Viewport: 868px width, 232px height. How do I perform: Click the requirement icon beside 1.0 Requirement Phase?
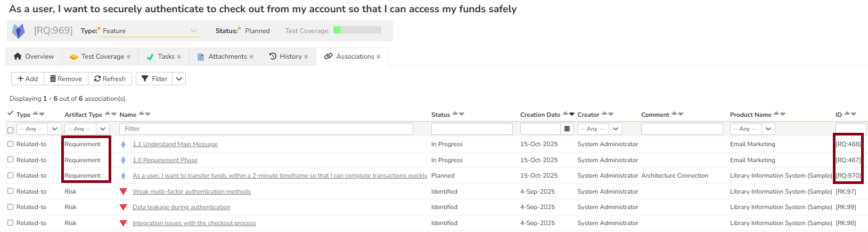point(123,161)
